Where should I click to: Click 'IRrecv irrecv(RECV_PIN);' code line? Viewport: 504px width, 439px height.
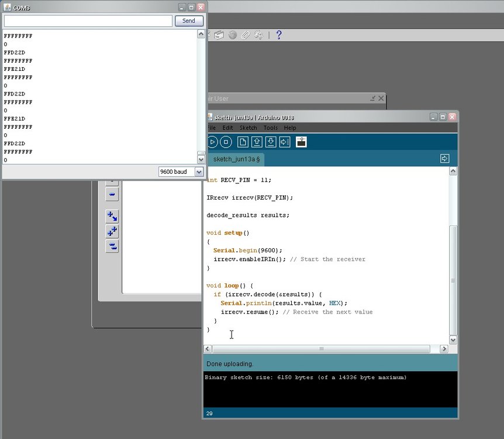[250, 198]
